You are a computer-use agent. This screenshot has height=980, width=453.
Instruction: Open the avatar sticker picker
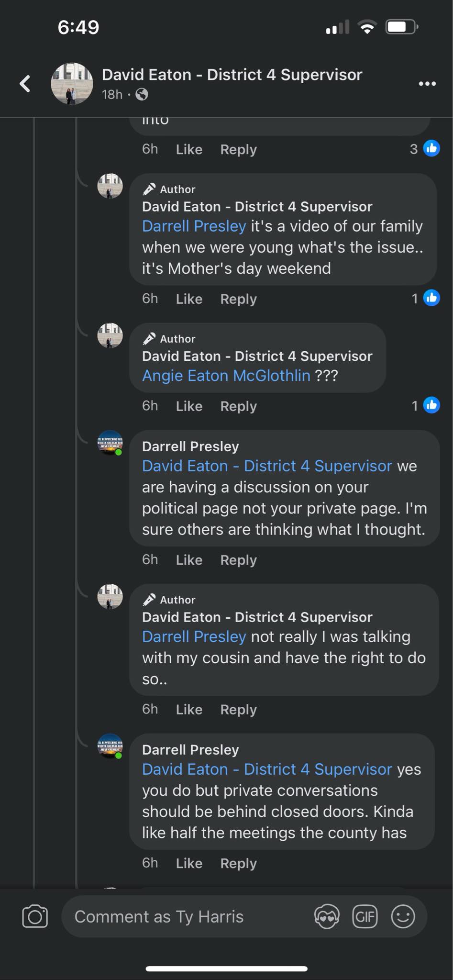click(327, 916)
